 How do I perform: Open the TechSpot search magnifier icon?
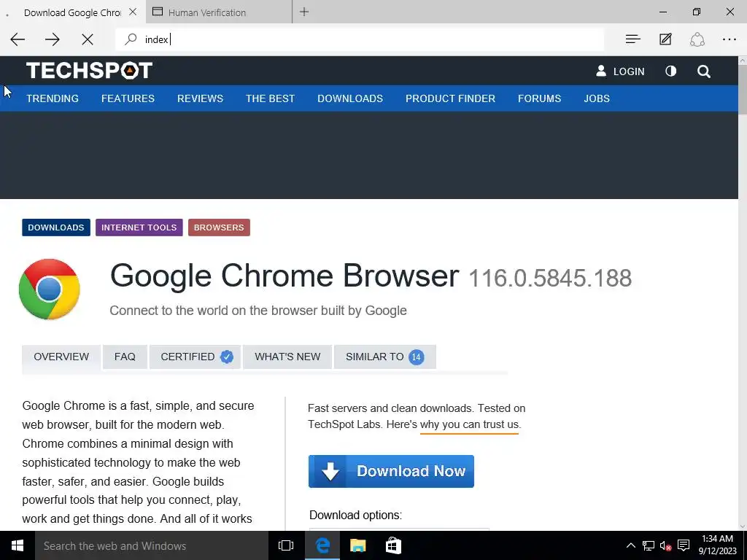point(704,71)
